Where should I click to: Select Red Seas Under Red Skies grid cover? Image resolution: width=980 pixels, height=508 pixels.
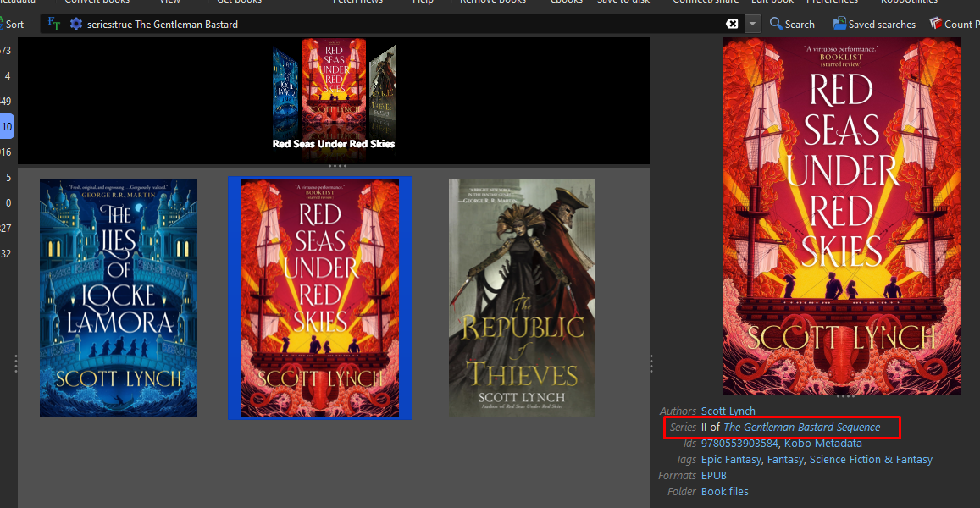[320, 298]
